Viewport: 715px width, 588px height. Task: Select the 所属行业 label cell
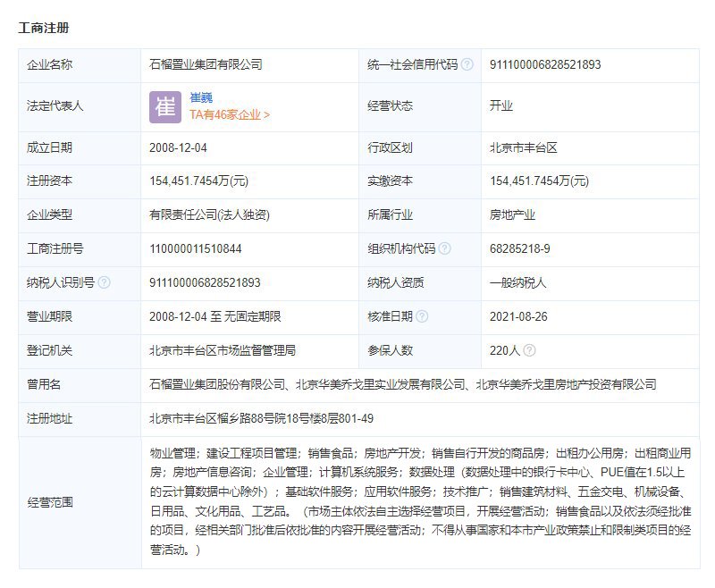pos(420,215)
